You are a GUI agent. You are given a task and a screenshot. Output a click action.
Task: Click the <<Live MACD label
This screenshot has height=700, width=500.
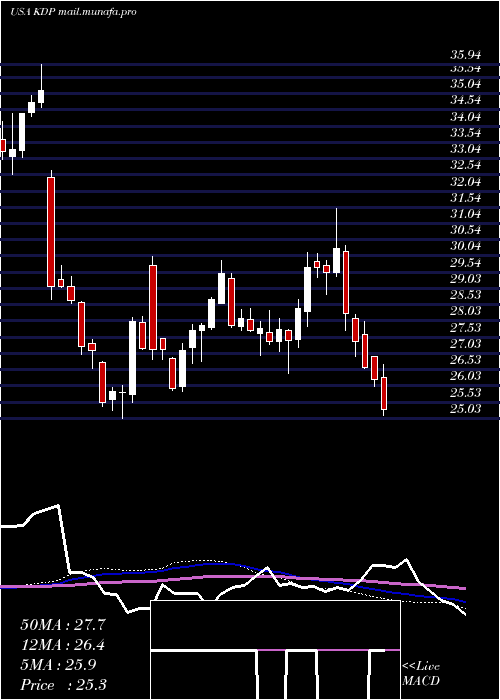coord(421,674)
